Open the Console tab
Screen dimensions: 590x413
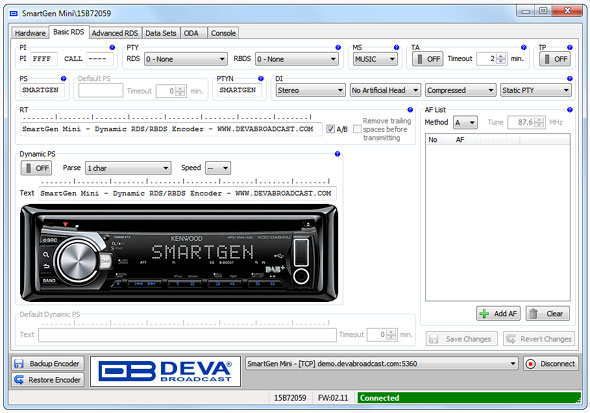click(x=223, y=33)
